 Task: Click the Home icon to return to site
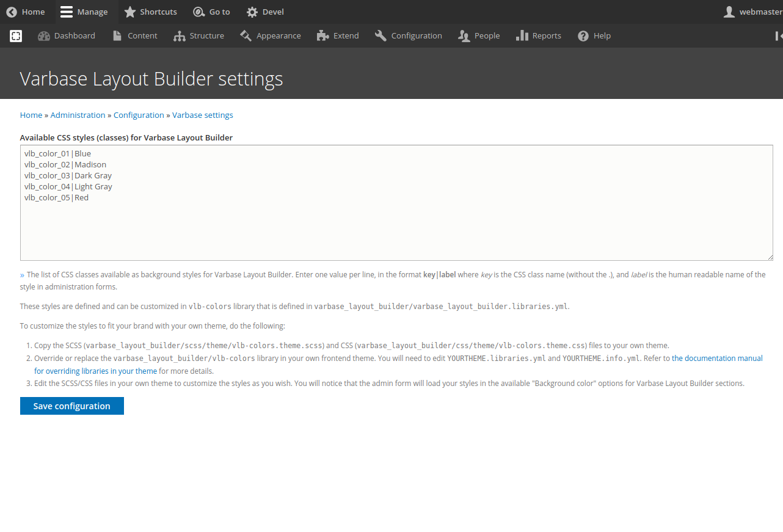tap(10, 12)
